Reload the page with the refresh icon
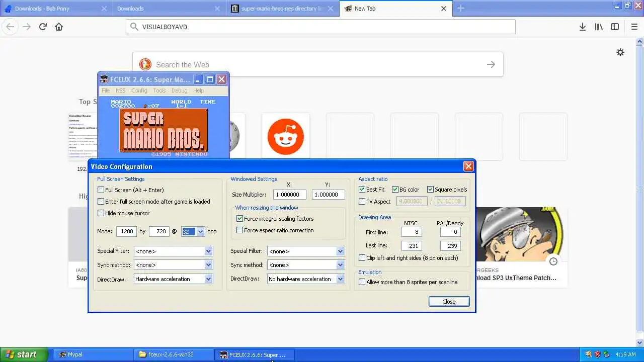The image size is (644, 362). 43,27
